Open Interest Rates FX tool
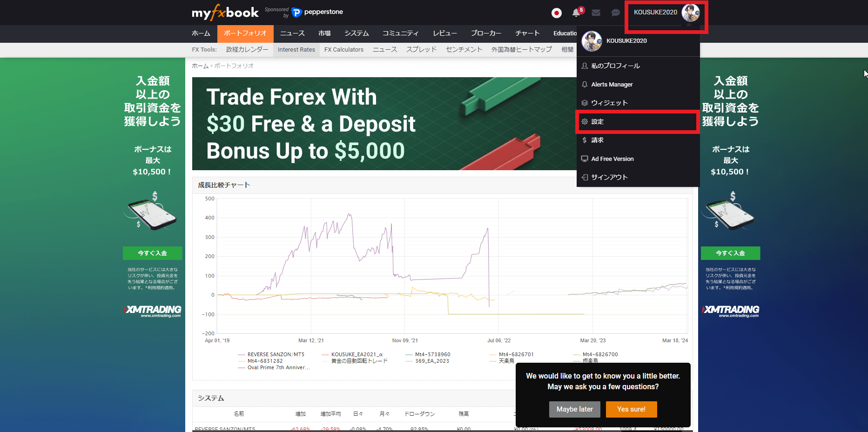The height and width of the screenshot is (432, 868). coord(296,50)
